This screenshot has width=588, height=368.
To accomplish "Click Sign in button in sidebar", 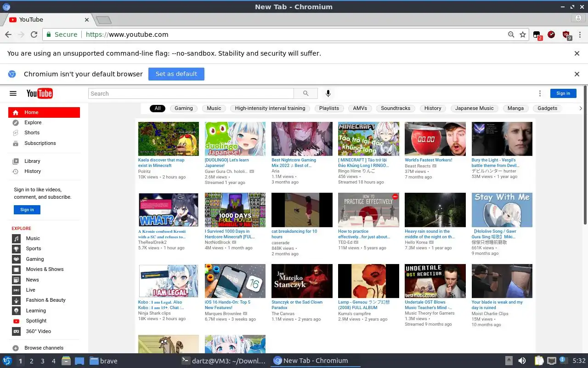I will pos(27,210).
